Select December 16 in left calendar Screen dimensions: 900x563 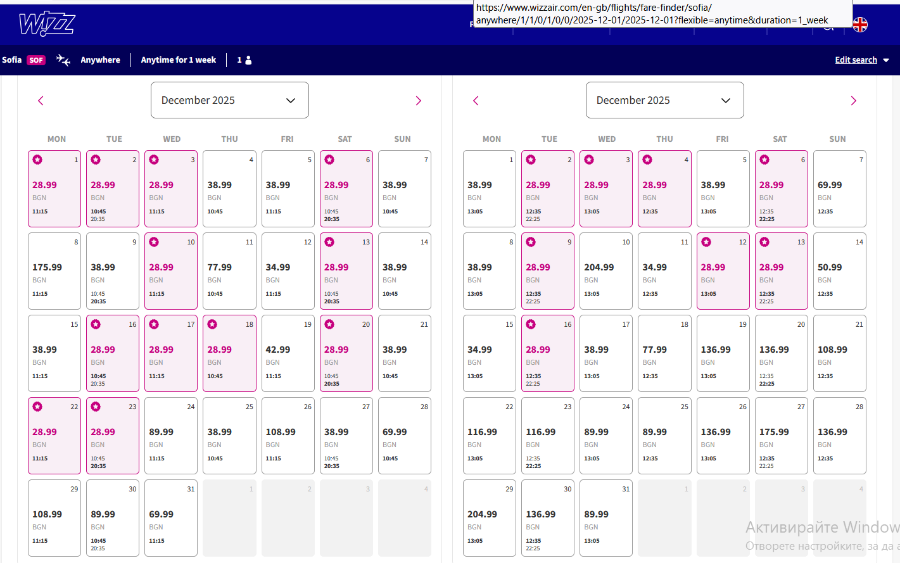click(x=112, y=354)
